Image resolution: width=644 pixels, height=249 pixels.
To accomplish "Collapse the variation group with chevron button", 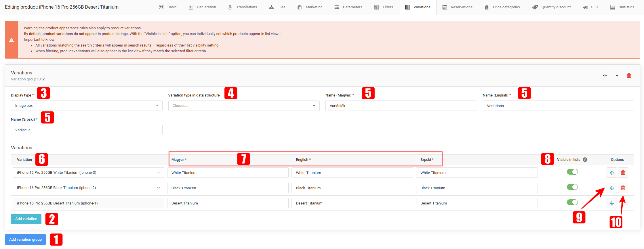I will point(617,76).
